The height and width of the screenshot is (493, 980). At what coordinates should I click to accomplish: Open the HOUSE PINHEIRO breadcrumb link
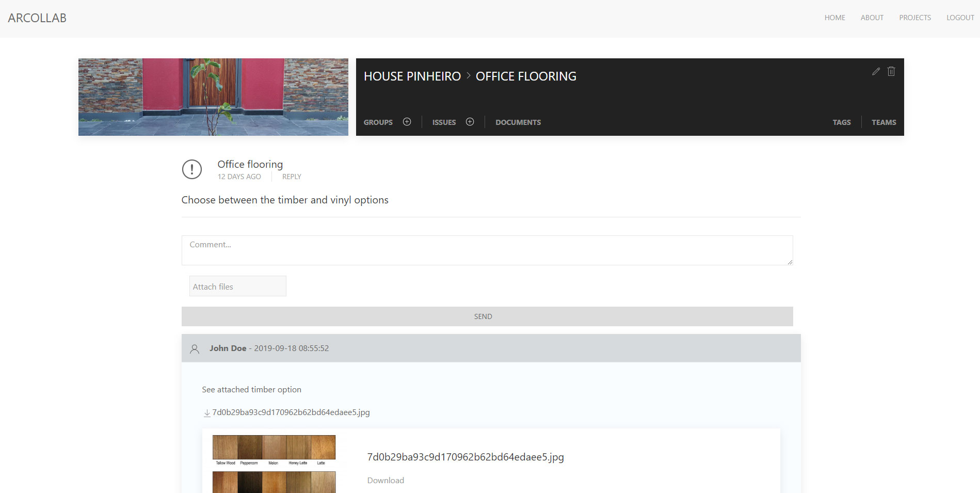click(412, 76)
